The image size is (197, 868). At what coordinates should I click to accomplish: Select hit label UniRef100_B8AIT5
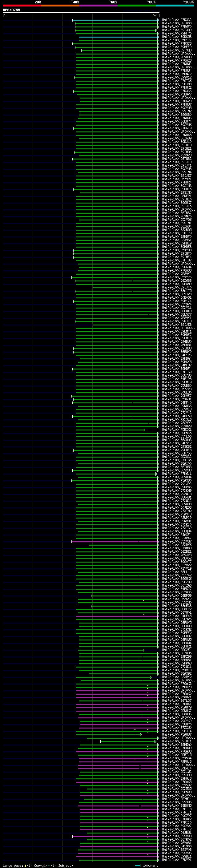177,291
